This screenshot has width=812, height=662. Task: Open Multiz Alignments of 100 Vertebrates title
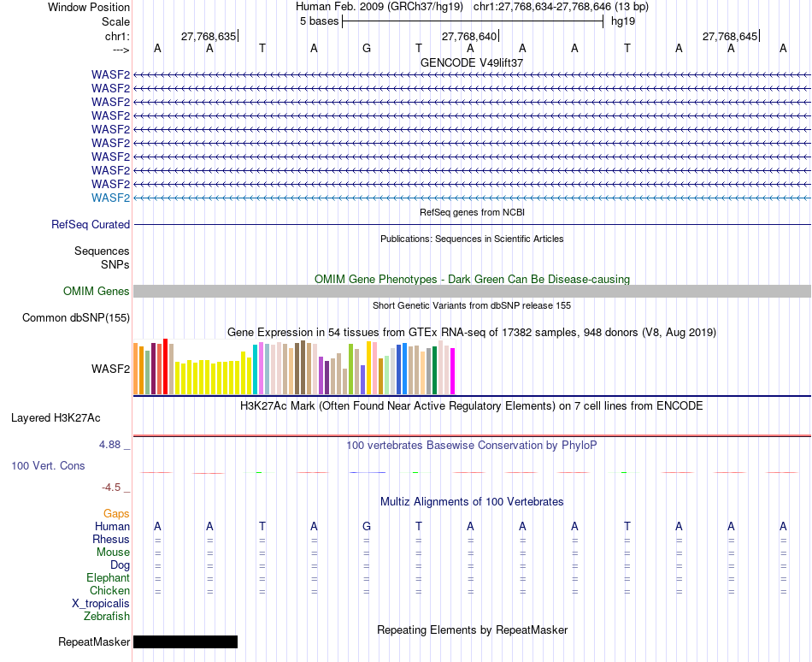[472, 501]
